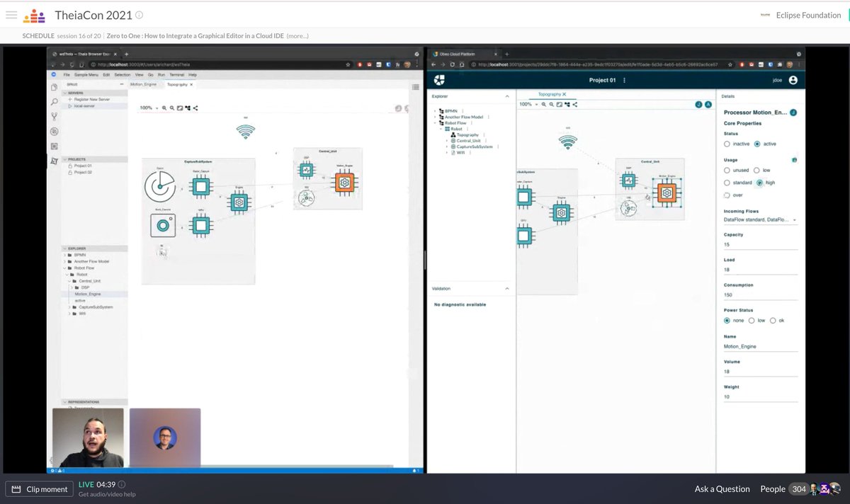Open Theia File menu
The height and width of the screenshot is (504, 850).
(67, 74)
